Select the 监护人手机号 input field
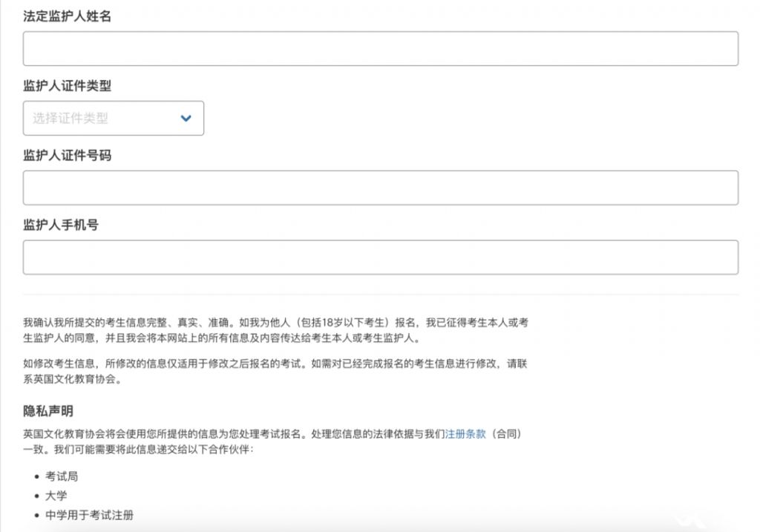Viewport: 760px width, 532px height. pyautogui.click(x=380, y=257)
